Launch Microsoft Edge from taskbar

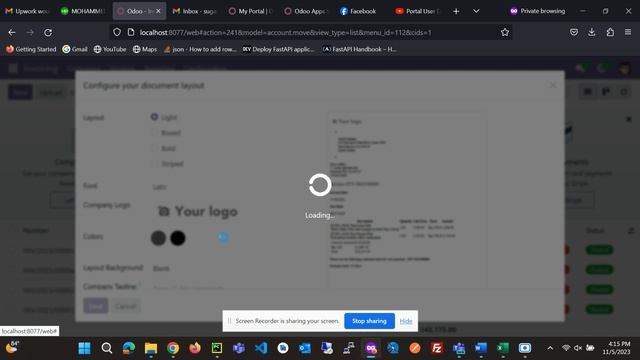tap(129, 348)
